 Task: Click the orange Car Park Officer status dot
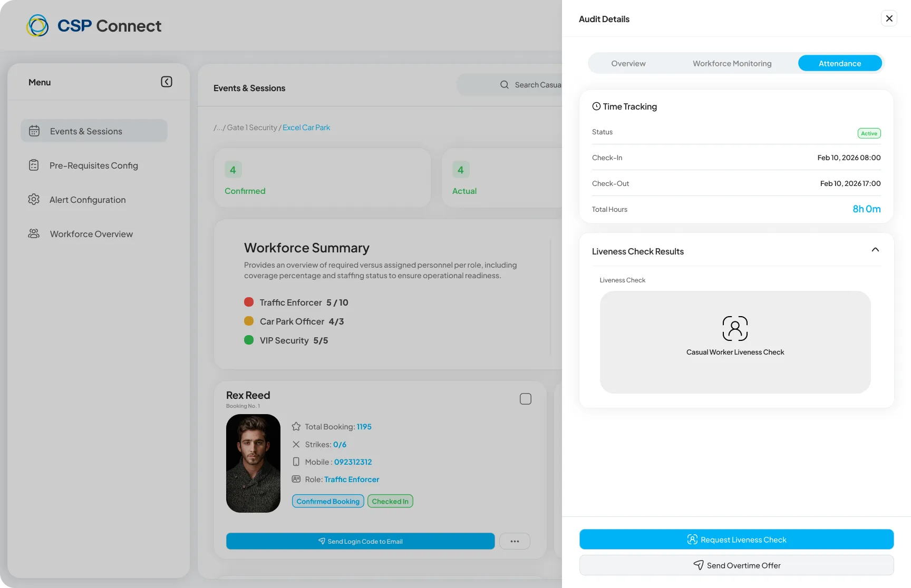point(249,321)
